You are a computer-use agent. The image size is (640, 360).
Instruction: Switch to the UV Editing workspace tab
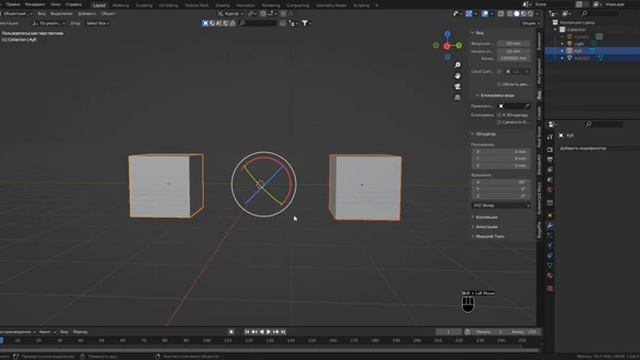point(169,5)
